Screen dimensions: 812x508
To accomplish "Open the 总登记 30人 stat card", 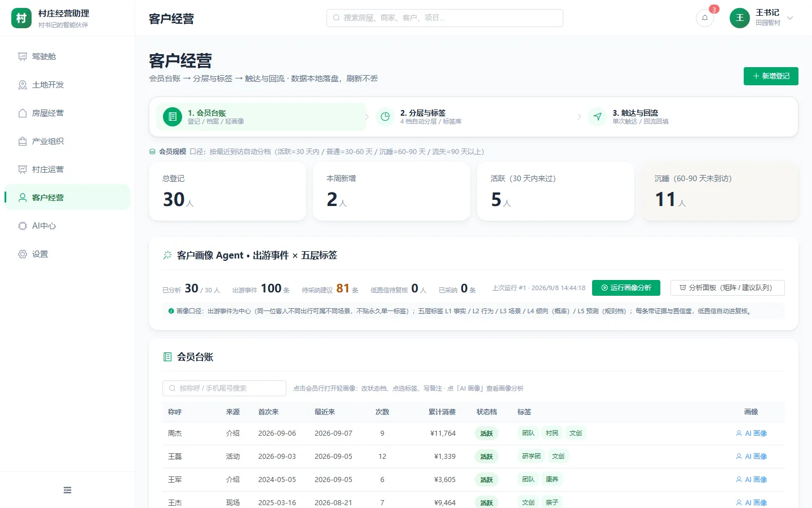I will coord(227,191).
